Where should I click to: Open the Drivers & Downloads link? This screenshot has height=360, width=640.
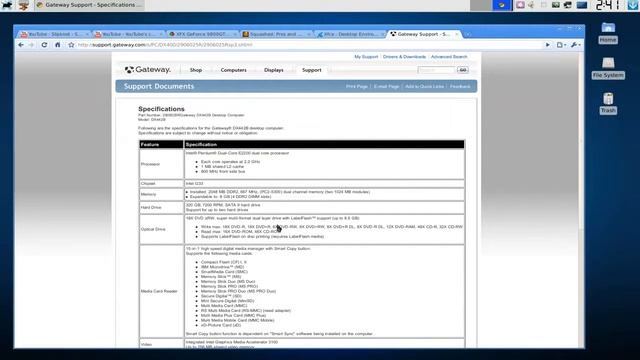point(404,57)
